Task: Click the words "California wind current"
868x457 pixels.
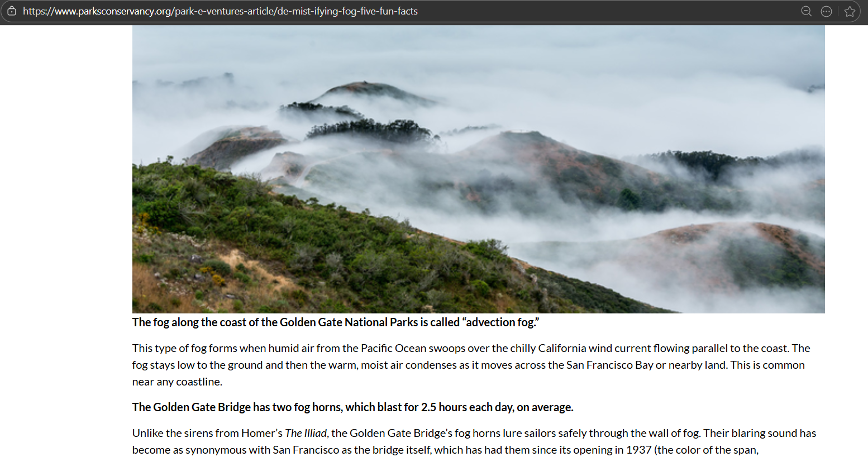Action: 594,348
